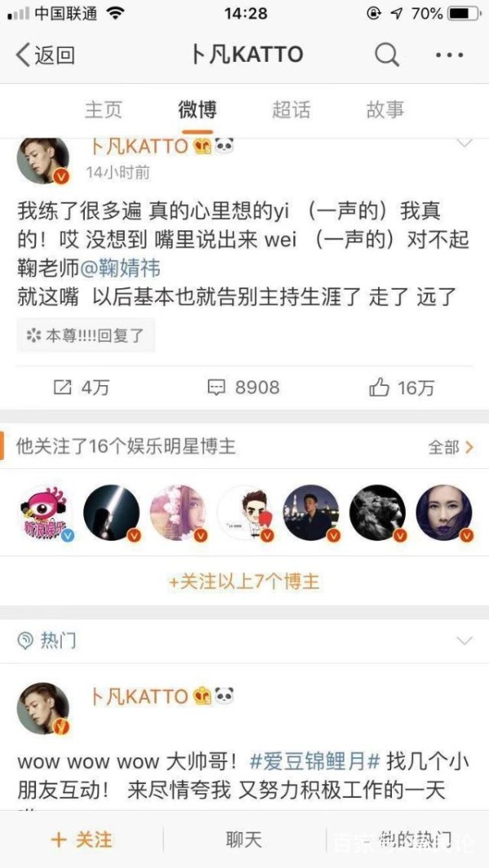Show all followed bloggers via 全部 arrow
Viewport: 489px width, 868px height.
(x=451, y=447)
